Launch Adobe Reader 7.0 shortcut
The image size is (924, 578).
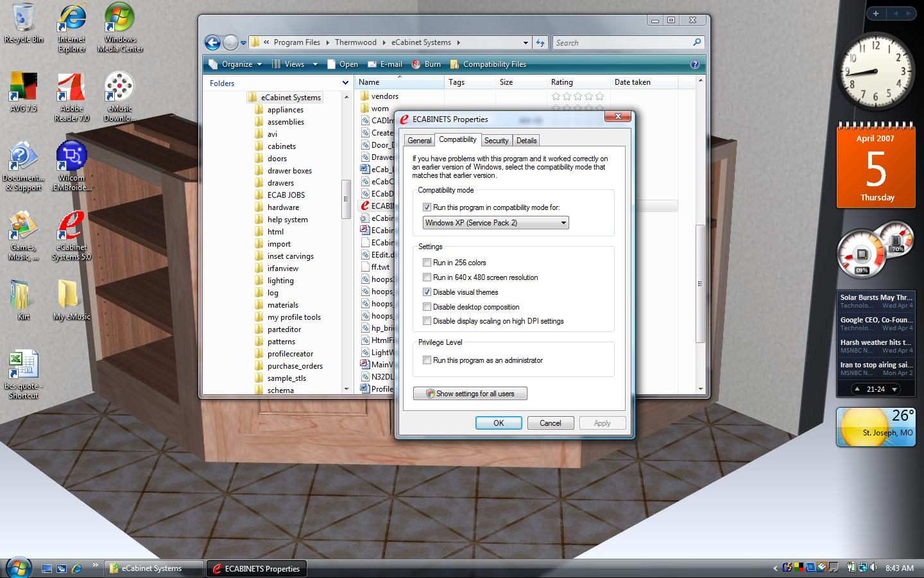(x=72, y=98)
